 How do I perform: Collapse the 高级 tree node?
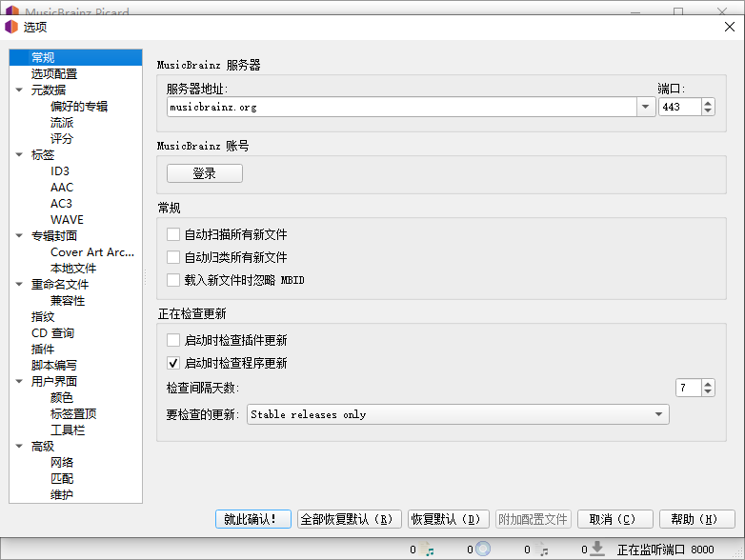tap(19, 446)
